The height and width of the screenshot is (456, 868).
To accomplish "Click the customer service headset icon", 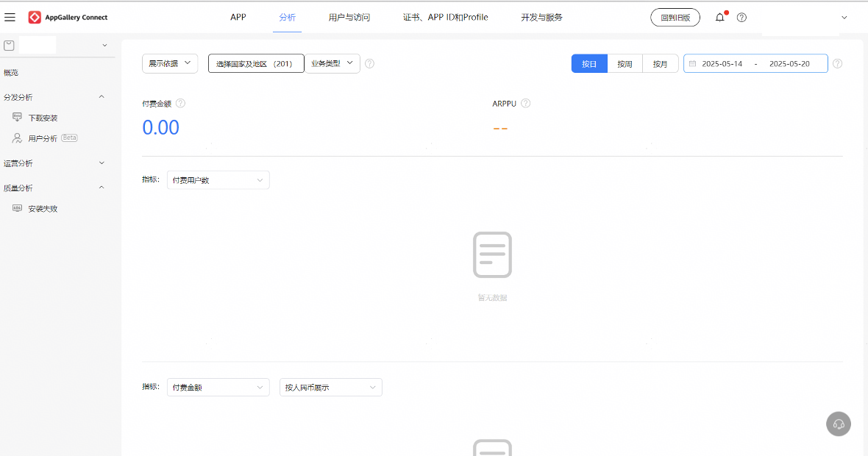I will point(839,424).
